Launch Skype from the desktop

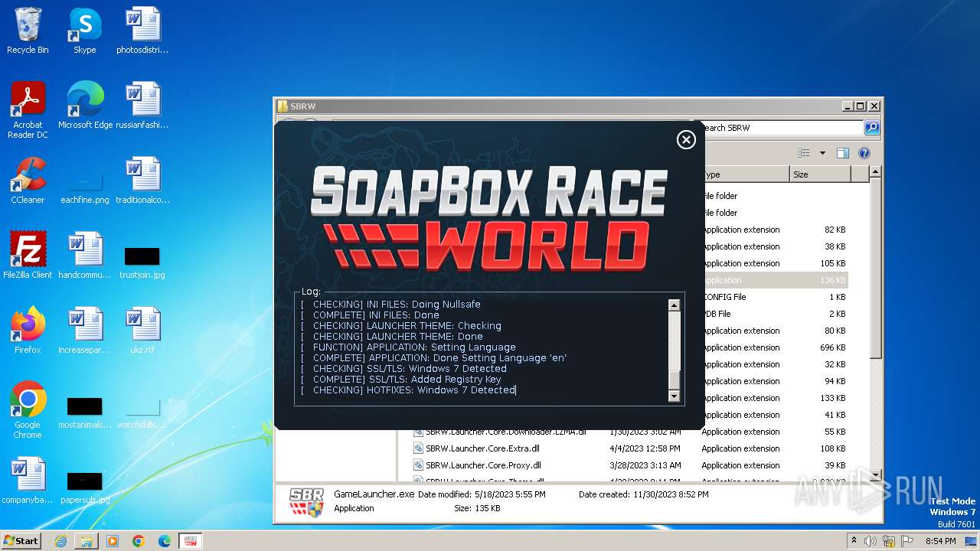click(x=85, y=31)
